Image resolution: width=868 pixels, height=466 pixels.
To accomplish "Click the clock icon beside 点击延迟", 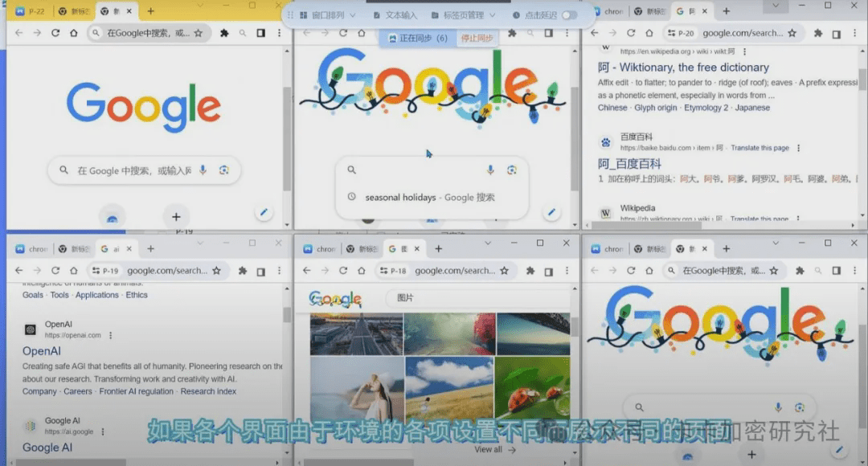I will 515,14.
